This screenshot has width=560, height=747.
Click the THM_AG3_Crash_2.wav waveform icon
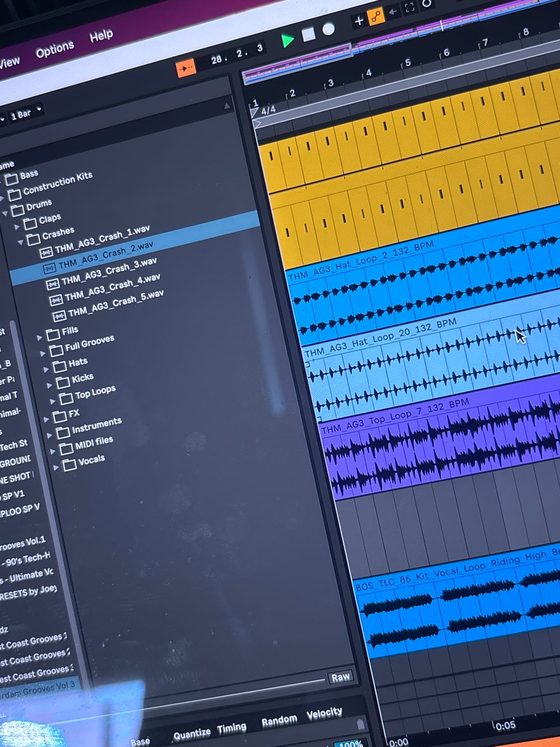(x=49, y=268)
